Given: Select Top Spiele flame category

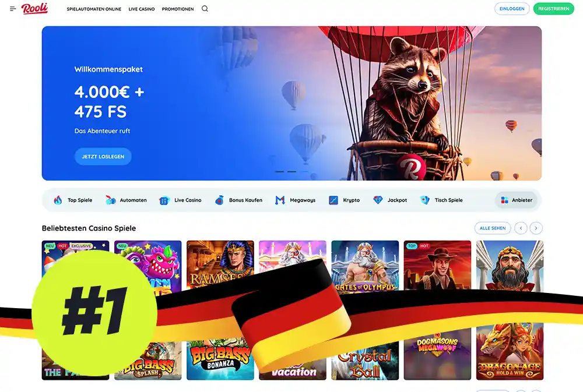Looking at the screenshot, I should click(x=73, y=200).
